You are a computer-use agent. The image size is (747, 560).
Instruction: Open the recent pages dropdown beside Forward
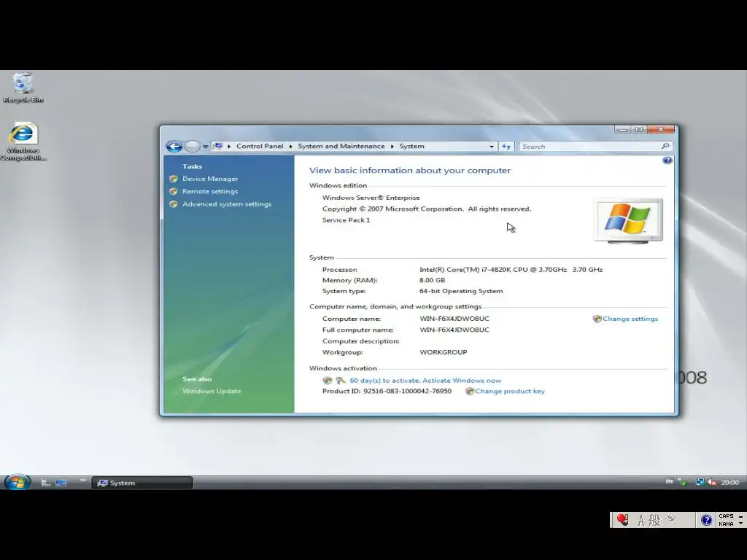click(x=205, y=147)
